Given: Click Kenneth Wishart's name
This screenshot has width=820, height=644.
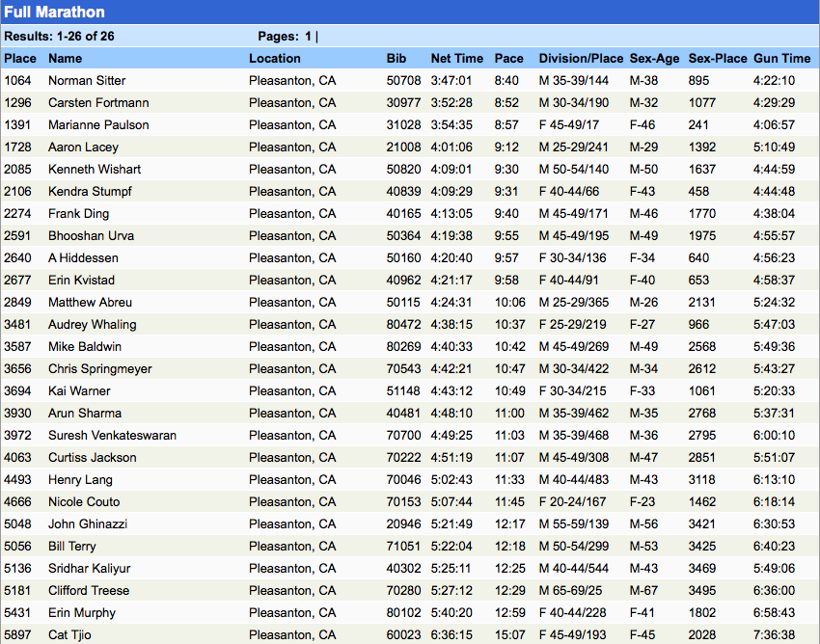Looking at the screenshot, I should (95, 170).
